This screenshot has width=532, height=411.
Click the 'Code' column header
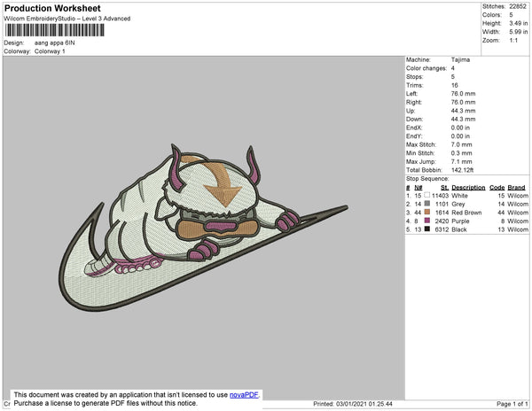click(497, 188)
